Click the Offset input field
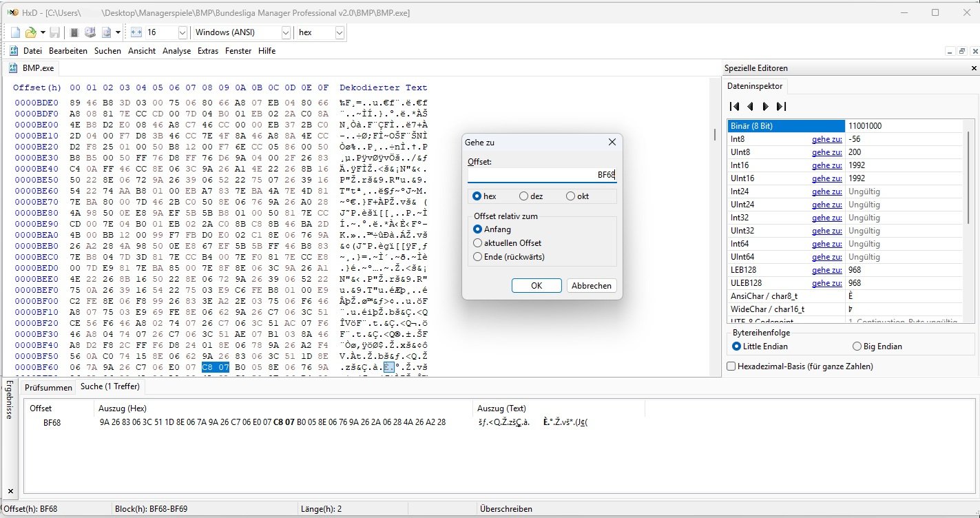 [x=541, y=175]
